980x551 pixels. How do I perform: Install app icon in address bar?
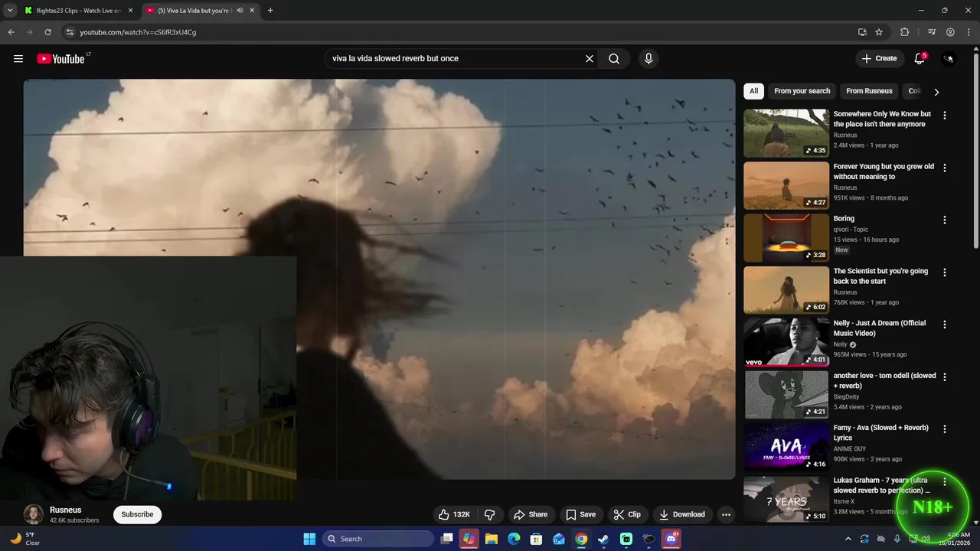pyautogui.click(x=862, y=32)
